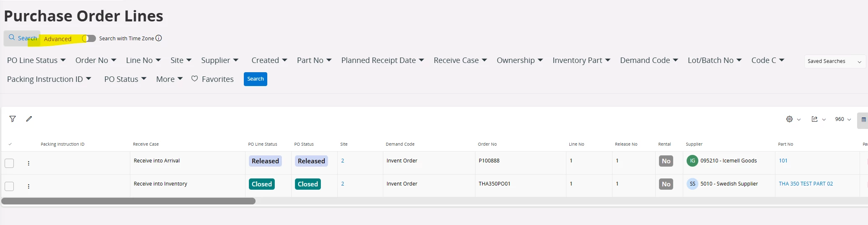This screenshot has width=868, height=225.
Task: Click the horizontal table scrollbar
Action: 128,201
